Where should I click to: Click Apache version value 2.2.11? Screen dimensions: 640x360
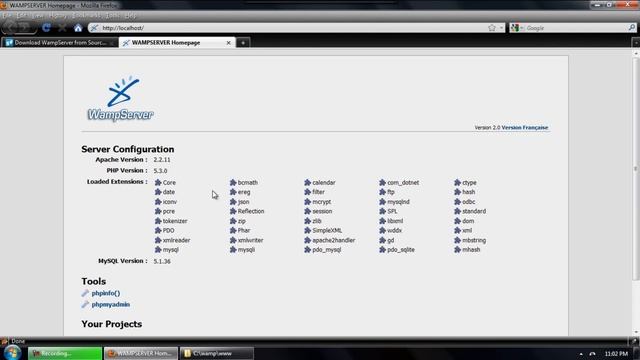point(162,160)
